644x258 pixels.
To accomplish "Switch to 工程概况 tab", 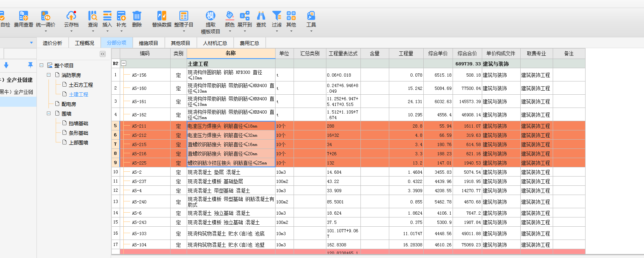I will pyautogui.click(x=85, y=43).
